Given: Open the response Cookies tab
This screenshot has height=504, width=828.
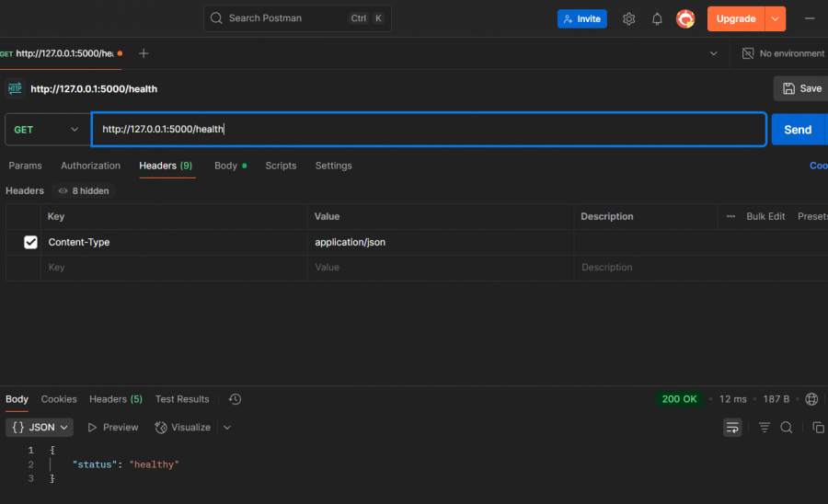Looking at the screenshot, I should click(59, 399).
